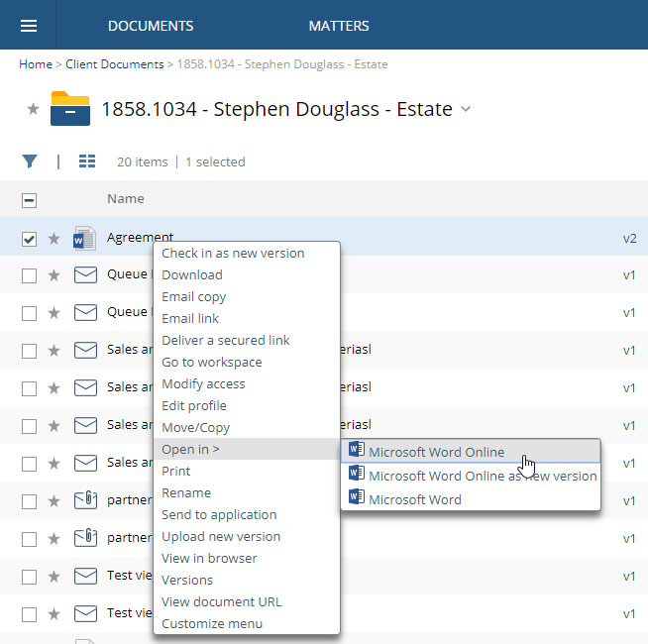Click the Word icon for Microsoft Word option
Image resolution: width=648 pixels, height=644 pixels.
357,499
